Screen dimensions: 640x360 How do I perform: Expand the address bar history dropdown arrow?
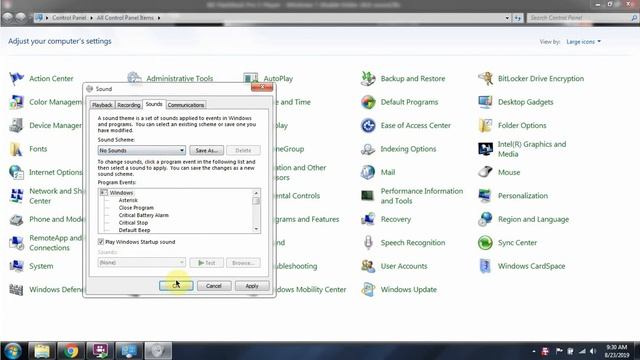(507, 18)
